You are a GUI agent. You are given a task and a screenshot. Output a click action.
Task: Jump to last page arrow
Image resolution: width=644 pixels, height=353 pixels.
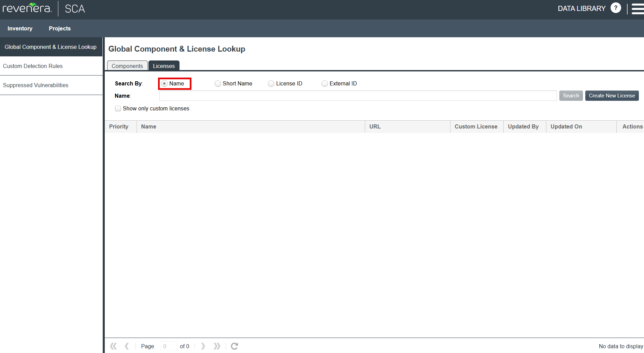click(217, 346)
